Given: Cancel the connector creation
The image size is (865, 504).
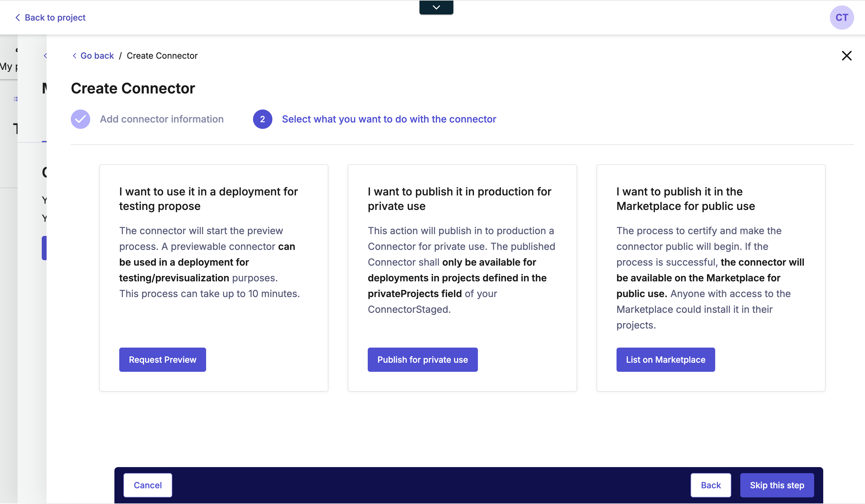Looking at the screenshot, I should tap(147, 485).
